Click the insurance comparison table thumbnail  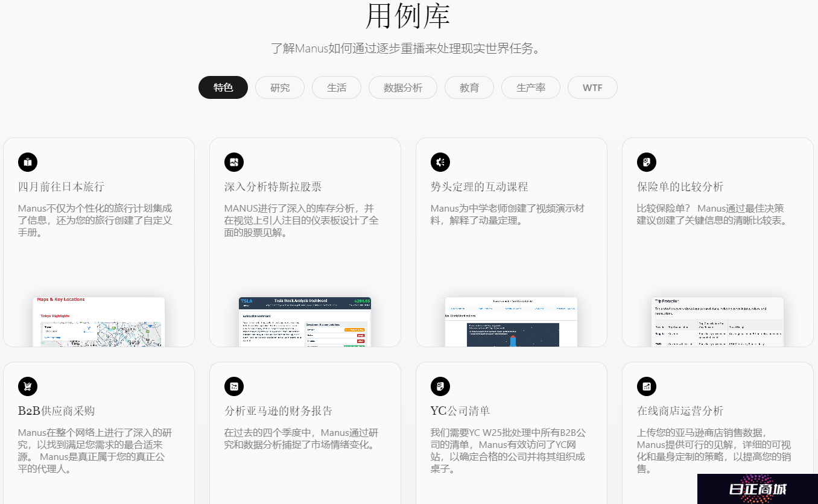pyautogui.click(x=717, y=321)
